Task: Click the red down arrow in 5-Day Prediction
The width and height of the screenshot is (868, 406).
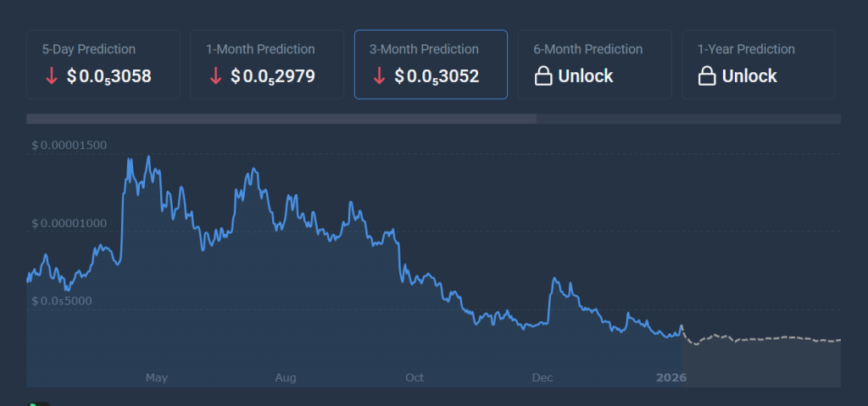Action: click(x=51, y=76)
